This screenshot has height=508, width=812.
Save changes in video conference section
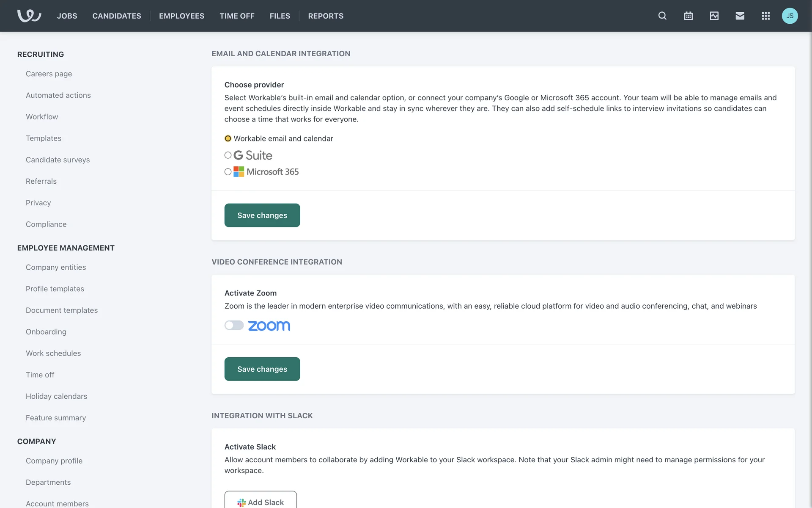(x=262, y=369)
